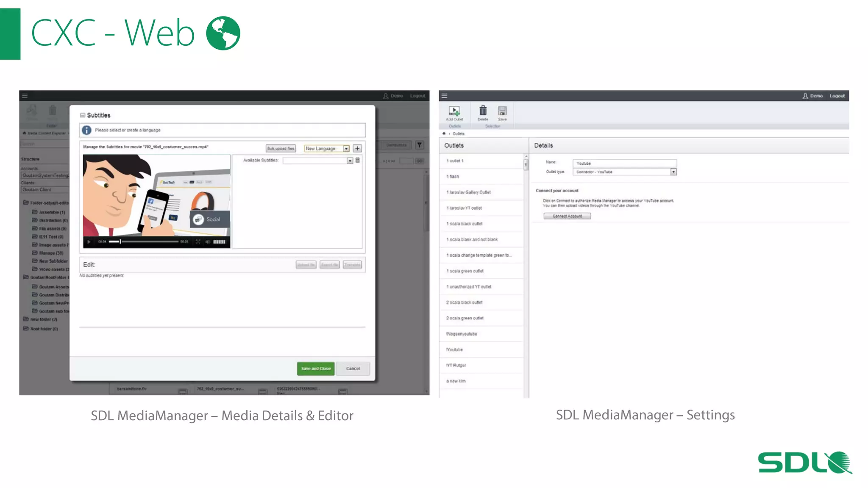The image size is (868, 488).
Task: Select '2 scala black outlet'
Action: pos(481,302)
